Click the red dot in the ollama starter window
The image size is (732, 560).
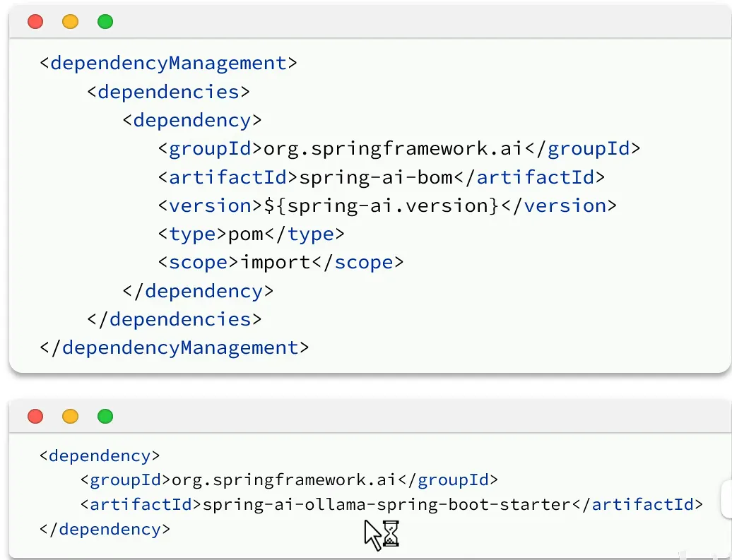pyautogui.click(x=35, y=417)
